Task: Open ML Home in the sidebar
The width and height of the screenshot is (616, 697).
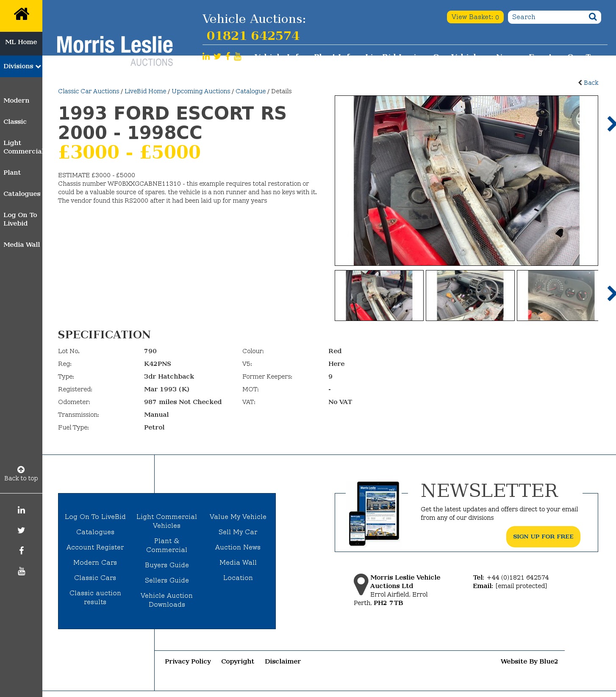Action: click(21, 42)
